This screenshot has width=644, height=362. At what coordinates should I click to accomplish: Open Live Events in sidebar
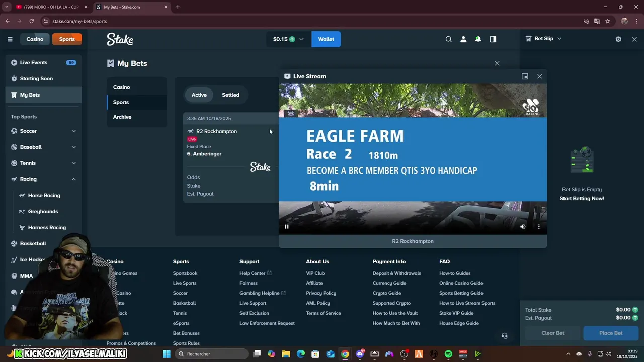pos(43,63)
